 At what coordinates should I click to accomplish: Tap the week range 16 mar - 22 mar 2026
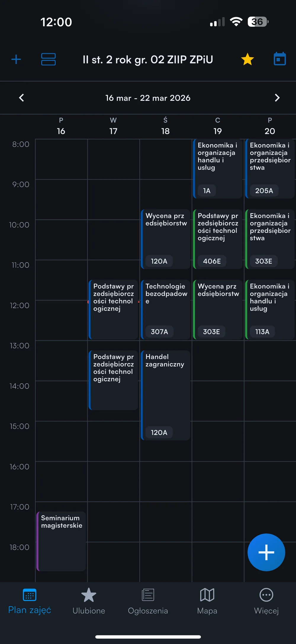point(148,98)
